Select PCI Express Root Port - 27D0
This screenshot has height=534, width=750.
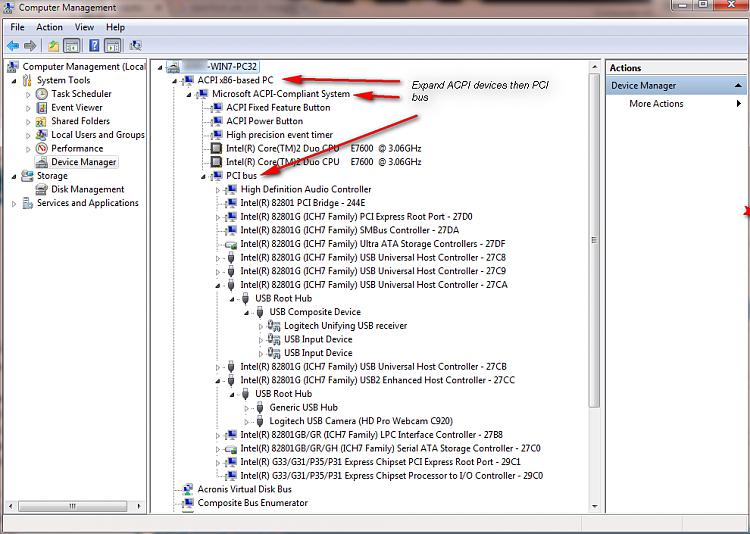tap(356, 217)
